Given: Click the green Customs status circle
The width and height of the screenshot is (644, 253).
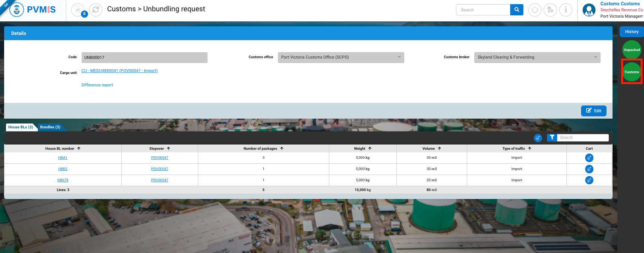Looking at the screenshot, I should pos(632,72).
